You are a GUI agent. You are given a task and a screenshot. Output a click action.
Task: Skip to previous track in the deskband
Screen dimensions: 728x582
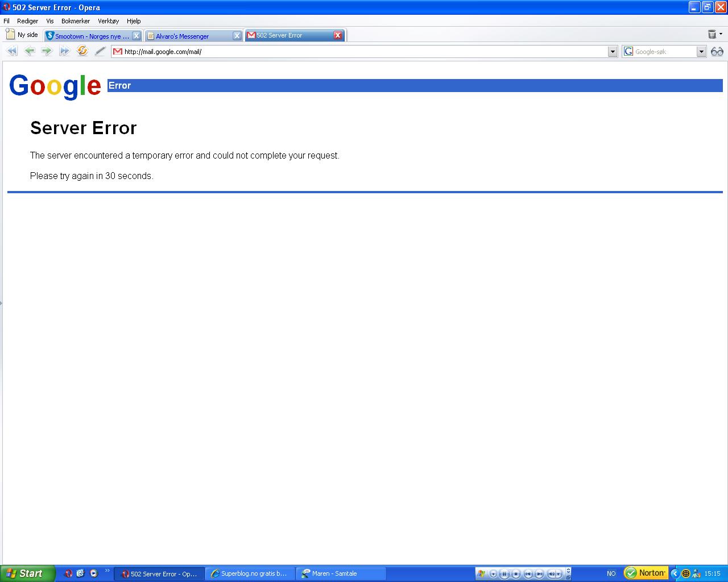point(528,573)
